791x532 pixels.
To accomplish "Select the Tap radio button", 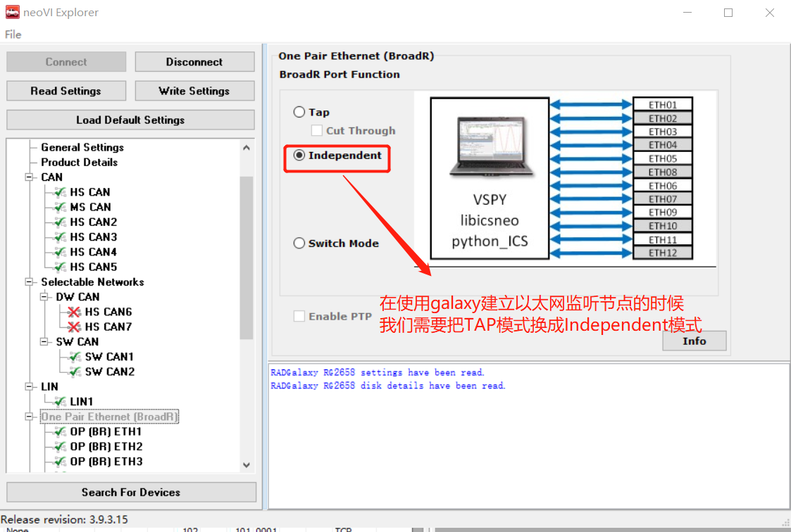I will point(299,112).
